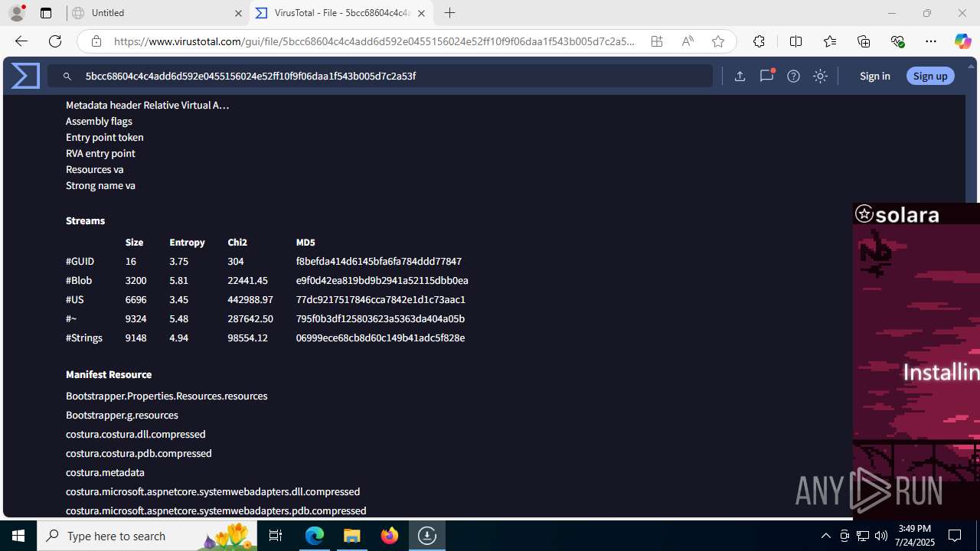Open the taskbar clock and date
The height and width of the screenshot is (551, 980).
pos(915,536)
